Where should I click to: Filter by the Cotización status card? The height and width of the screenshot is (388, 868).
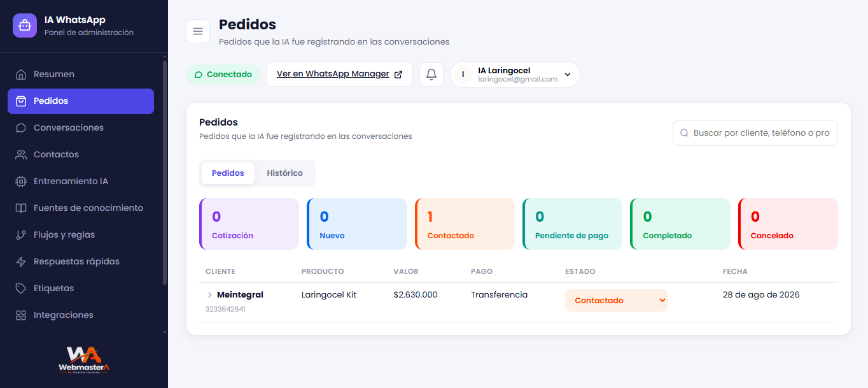pos(249,224)
